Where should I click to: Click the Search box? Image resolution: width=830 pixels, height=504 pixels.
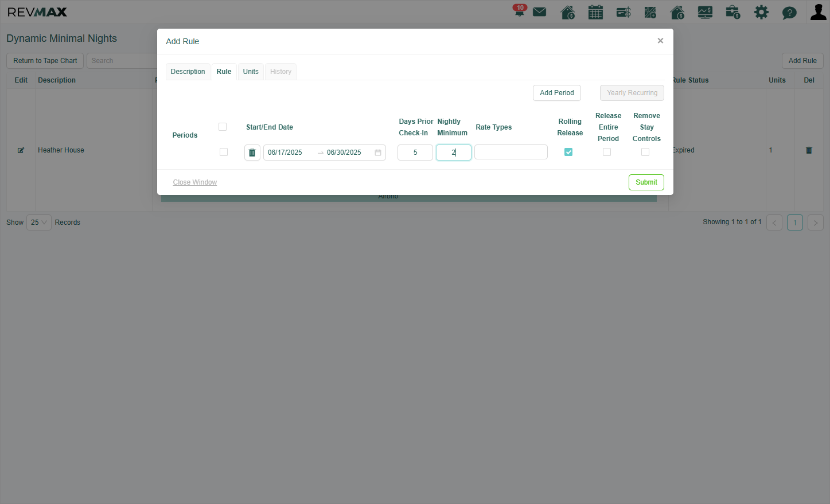[x=122, y=61]
